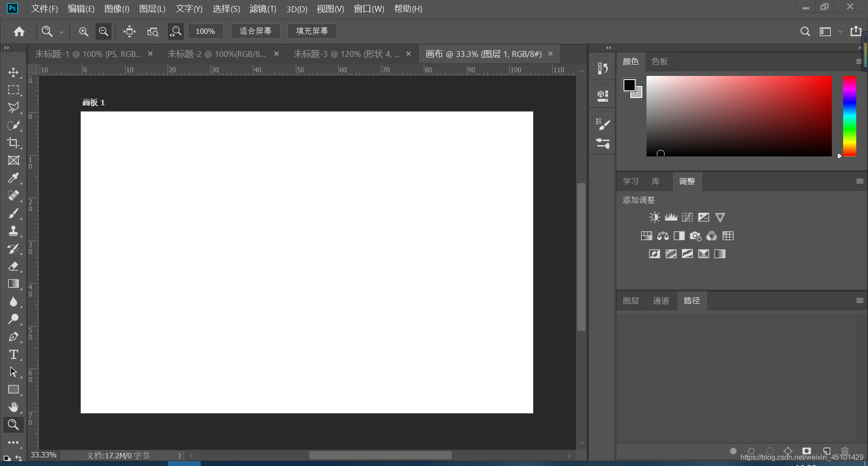868x466 pixels.
Task: Open the Paths panel flyout menu
Action: coord(859,301)
